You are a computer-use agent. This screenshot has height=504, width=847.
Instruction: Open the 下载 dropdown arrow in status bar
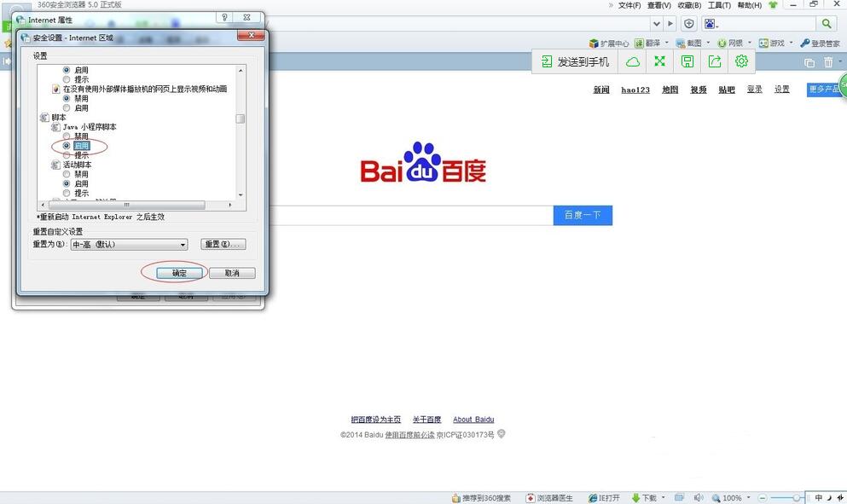(x=663, y=497)
